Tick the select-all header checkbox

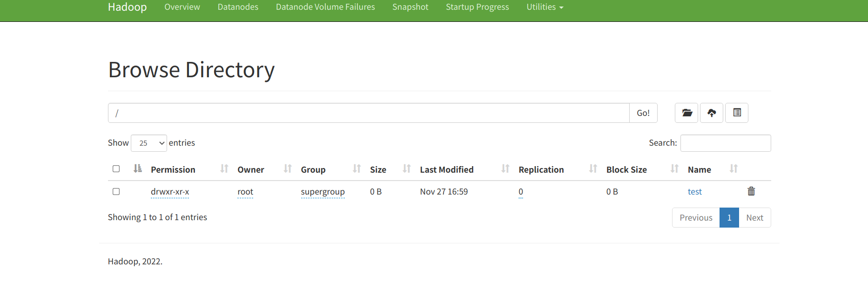pos(116,169)
